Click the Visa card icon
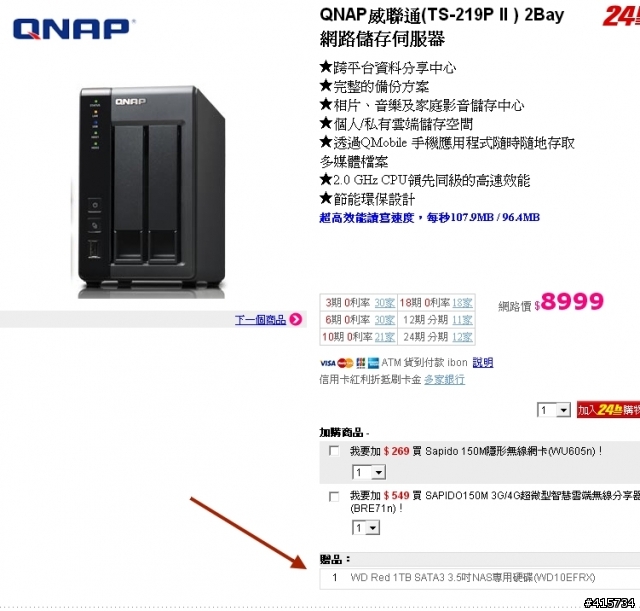This screenshot has width=640, height=611. [328, 363]
